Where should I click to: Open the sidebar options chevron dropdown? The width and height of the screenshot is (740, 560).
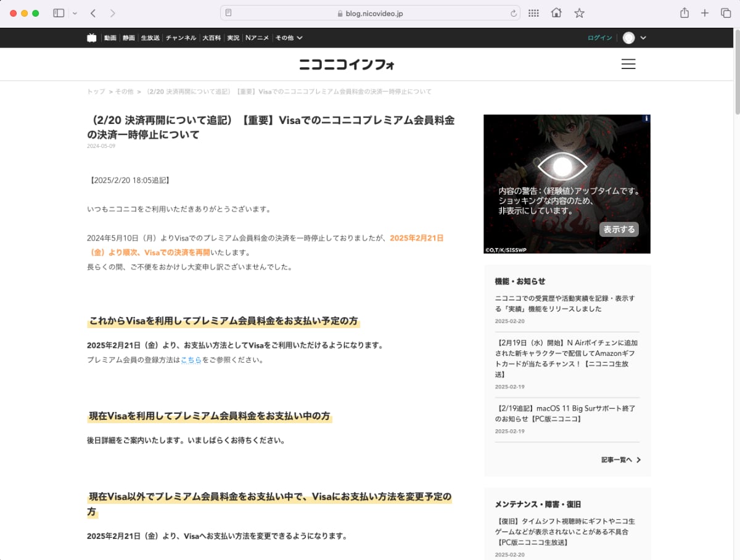point(75,13)
